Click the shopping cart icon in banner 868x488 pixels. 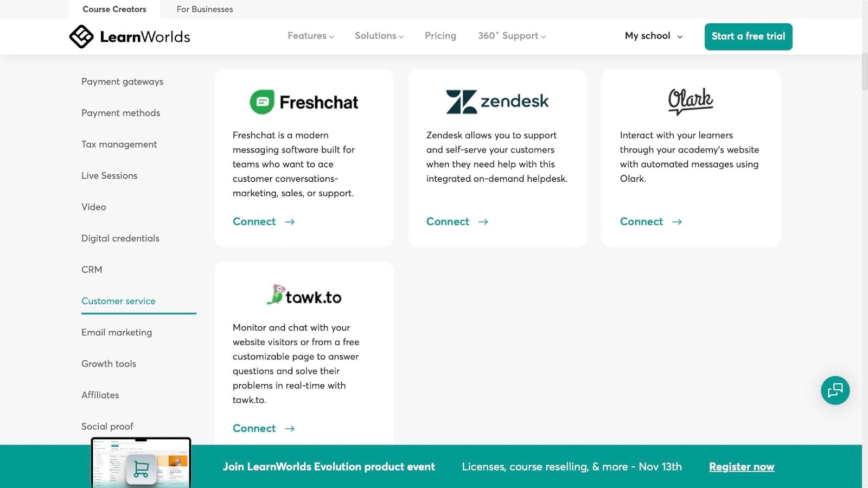141,469
